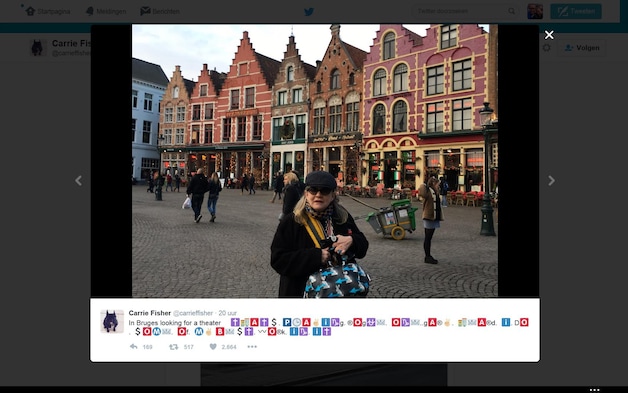628x393 pixels.
Task: Open the tweet timestamp '20 uur'
Action: tap(227, 313)
